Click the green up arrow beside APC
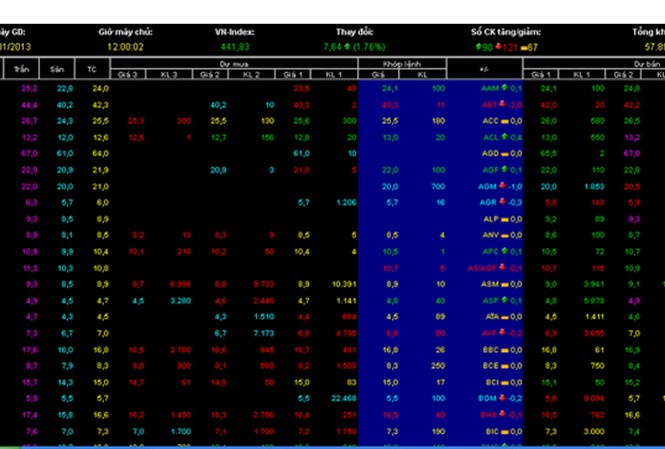This screenshot has height=449, width=665. (504, 251)
